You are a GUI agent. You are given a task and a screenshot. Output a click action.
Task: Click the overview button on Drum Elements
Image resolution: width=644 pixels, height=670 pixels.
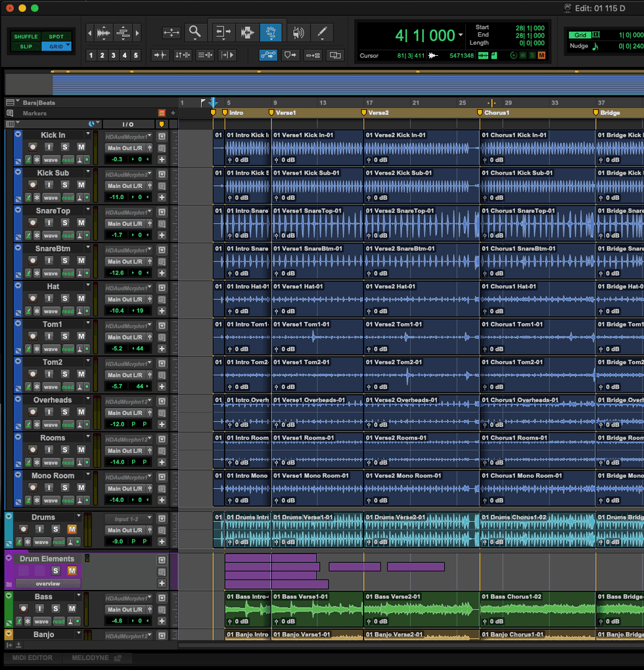pos(48,583)
